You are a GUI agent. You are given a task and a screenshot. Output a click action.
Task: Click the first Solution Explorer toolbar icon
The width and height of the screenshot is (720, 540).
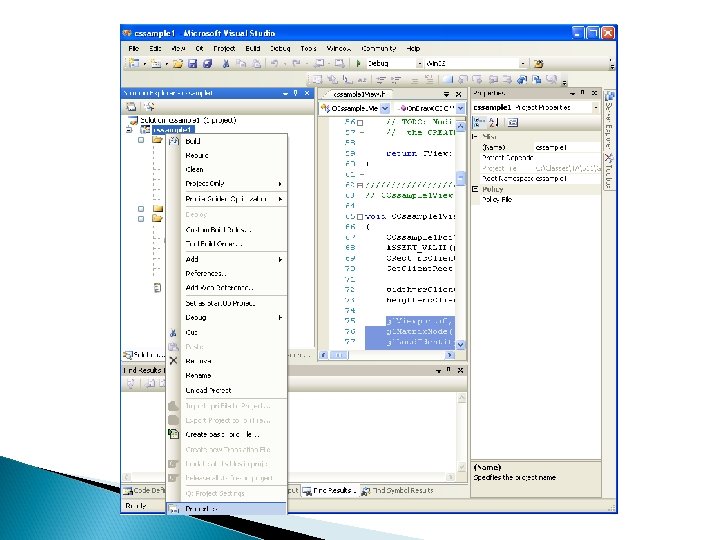point(131,107)
